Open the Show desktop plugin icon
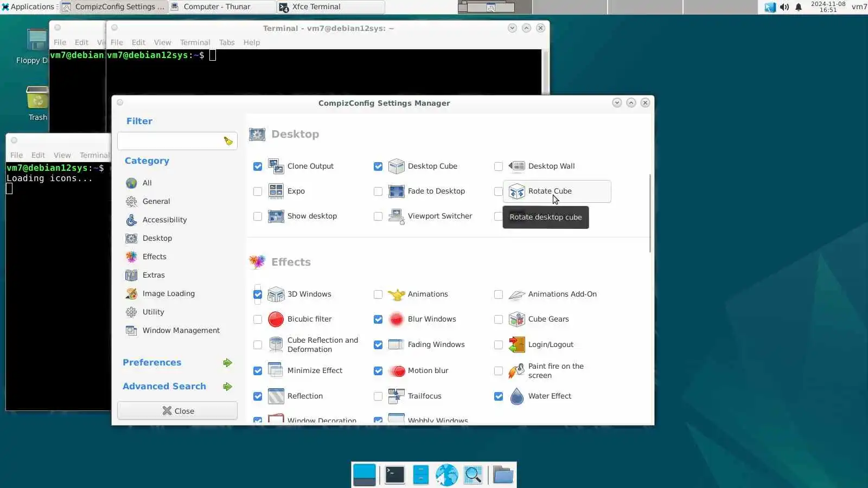The height and width of the screenshot is (488, 868). coord(276,216)
